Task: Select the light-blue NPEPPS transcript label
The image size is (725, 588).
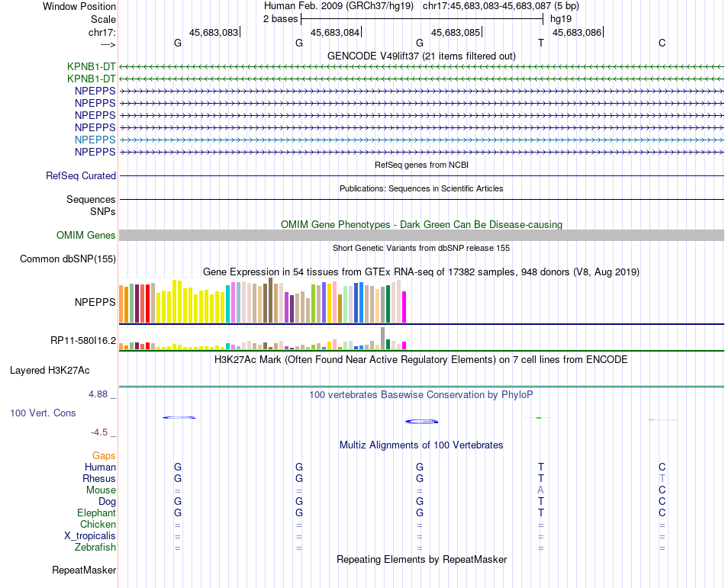Action: [95, 140]
